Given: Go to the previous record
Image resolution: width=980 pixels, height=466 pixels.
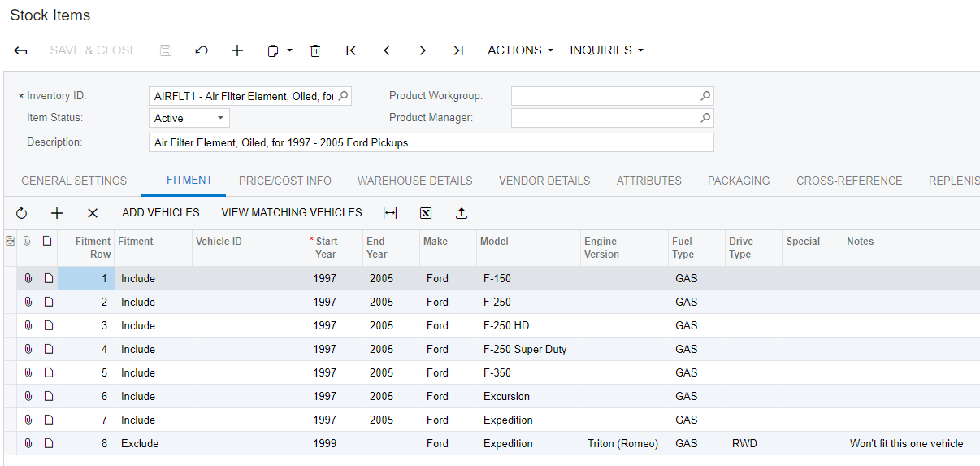Looking at the screenshot, I should click(387, 50).
